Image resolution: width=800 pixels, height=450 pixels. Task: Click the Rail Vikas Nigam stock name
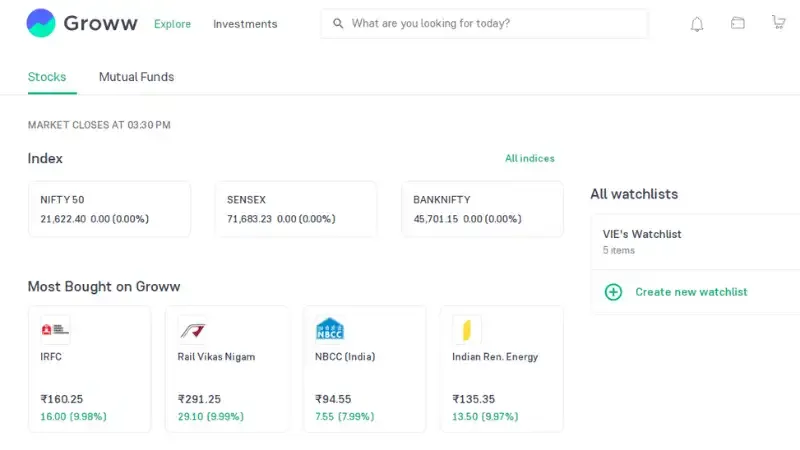pos(216,357)
